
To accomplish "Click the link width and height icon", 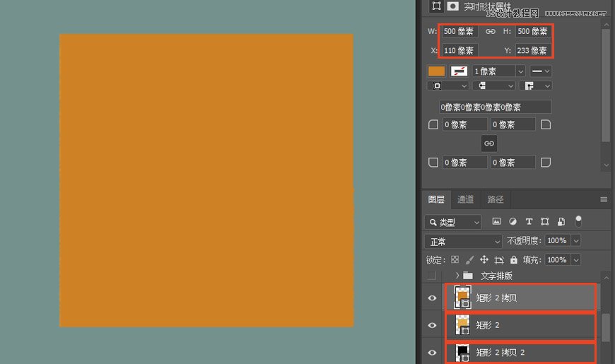I will (x=490, y=32).
